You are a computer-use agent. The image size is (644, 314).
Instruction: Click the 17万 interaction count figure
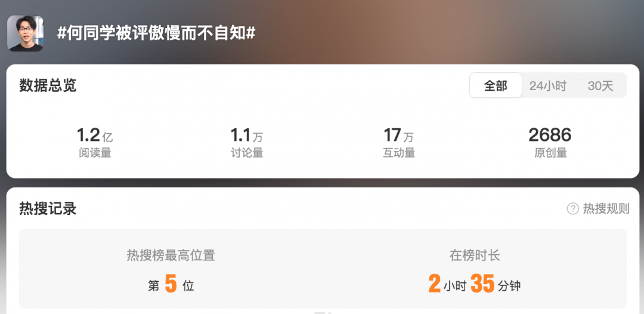click(x=399, y=136)
